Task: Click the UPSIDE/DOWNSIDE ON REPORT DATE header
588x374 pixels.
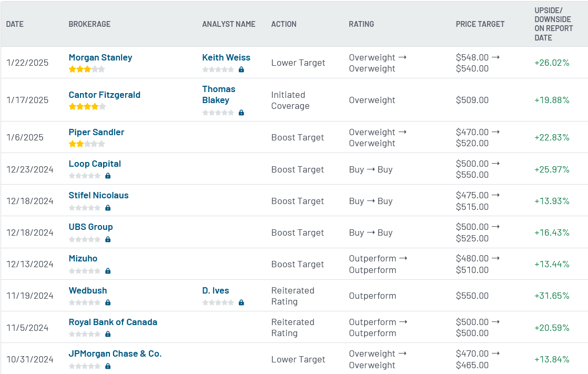Action: point(553,24)
